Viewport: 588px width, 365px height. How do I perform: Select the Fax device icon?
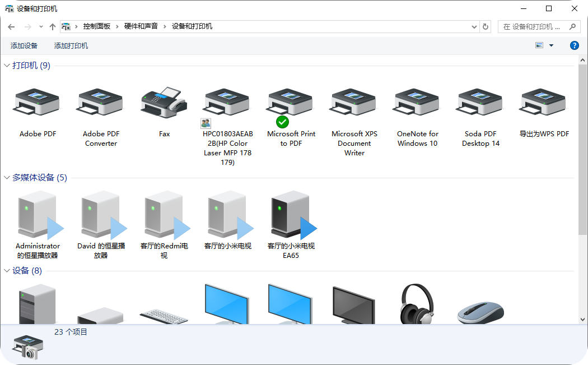(x=164, y=103)
